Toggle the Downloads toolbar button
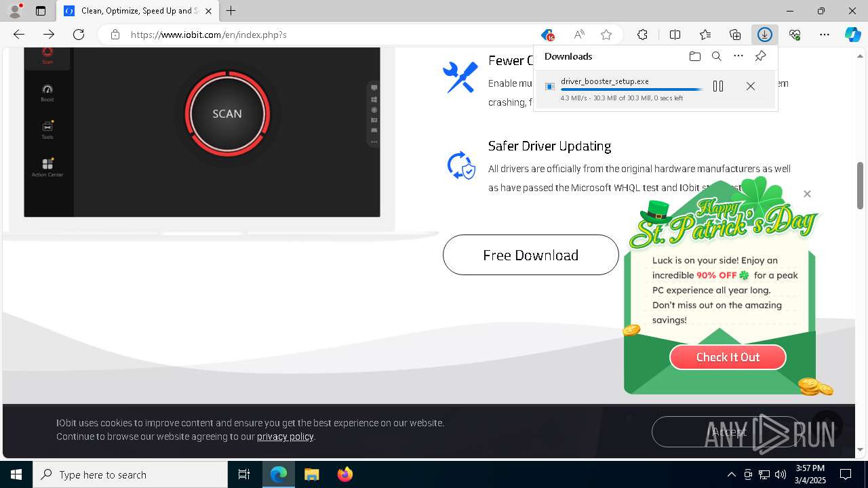 [x=765, y=35]
